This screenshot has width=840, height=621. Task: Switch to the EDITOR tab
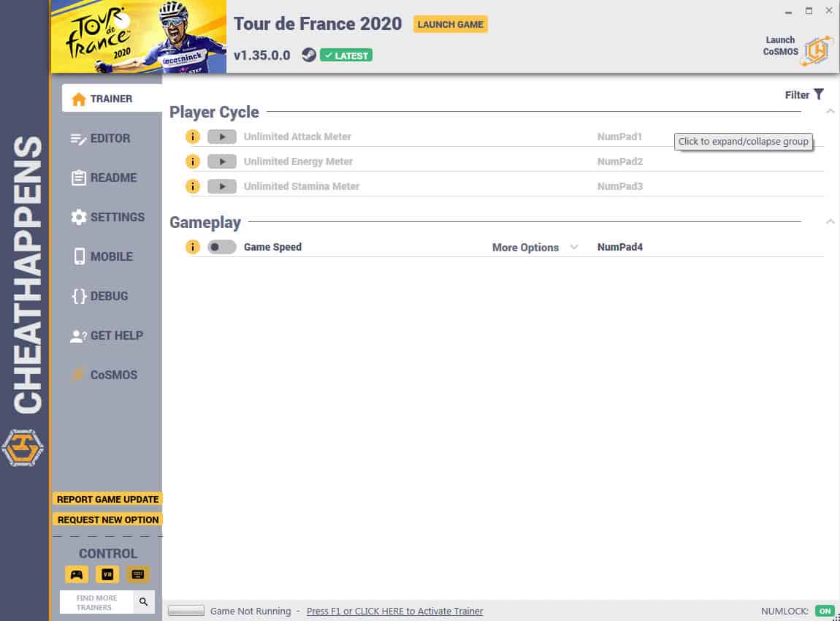click(100, 138)
